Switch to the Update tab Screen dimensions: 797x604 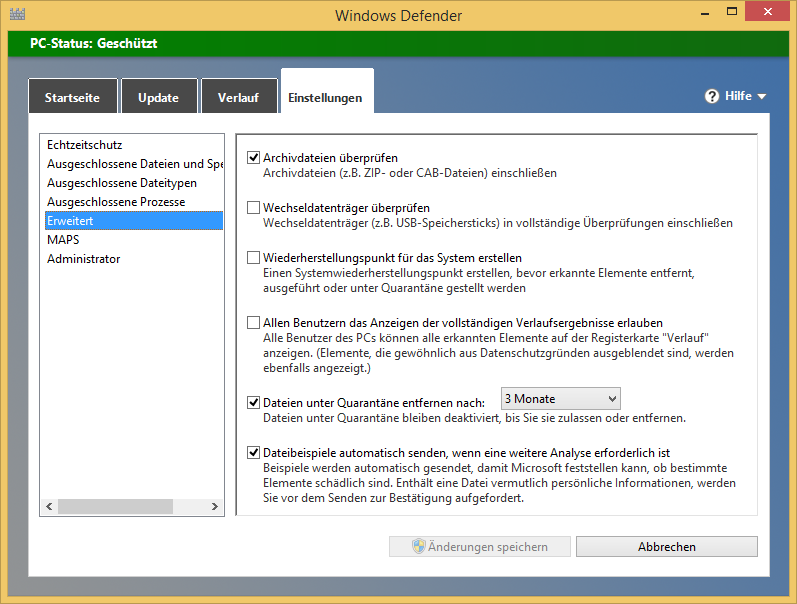click(159, 96)
